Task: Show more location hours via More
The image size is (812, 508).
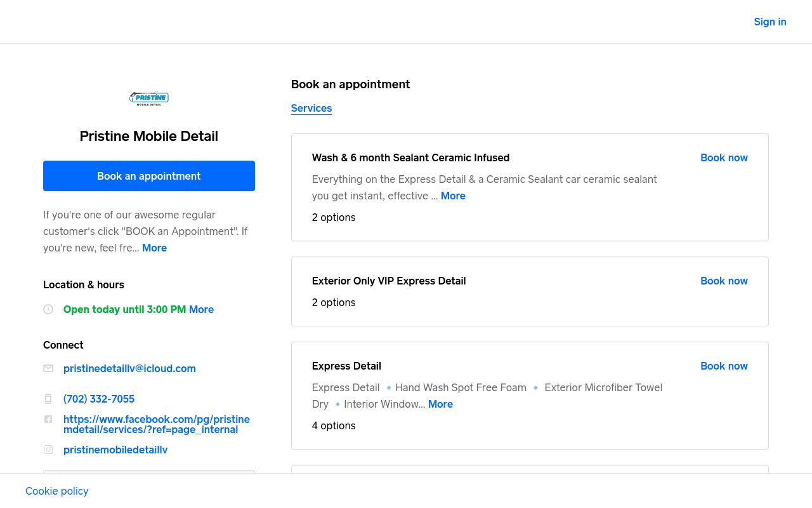Action: point(201,309)
